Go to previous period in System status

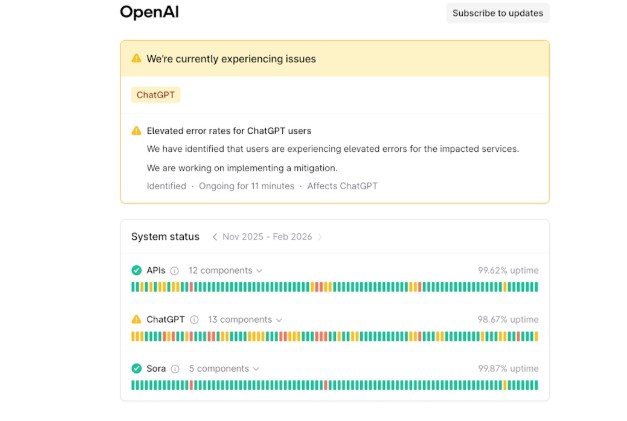pos(213,237)
